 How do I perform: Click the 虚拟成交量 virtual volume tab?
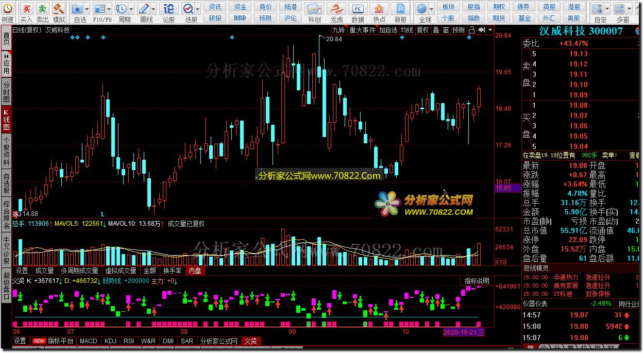(121, 271)
